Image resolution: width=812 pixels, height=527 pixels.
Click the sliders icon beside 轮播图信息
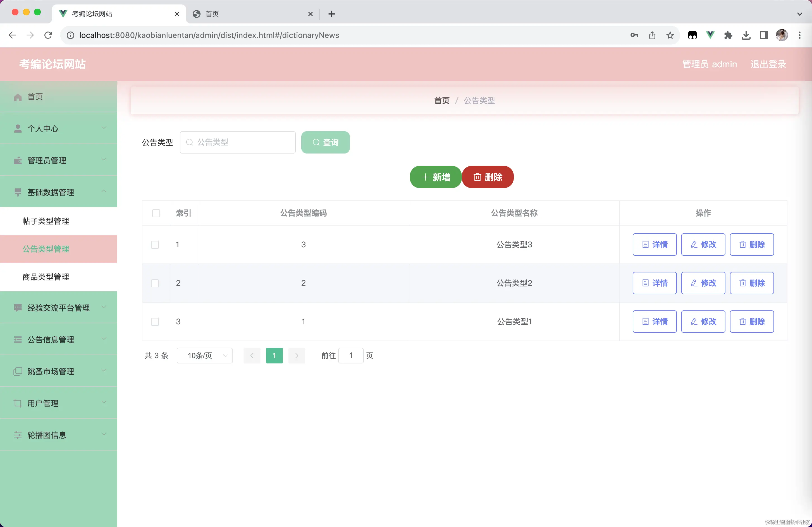(x=17, y=435)
